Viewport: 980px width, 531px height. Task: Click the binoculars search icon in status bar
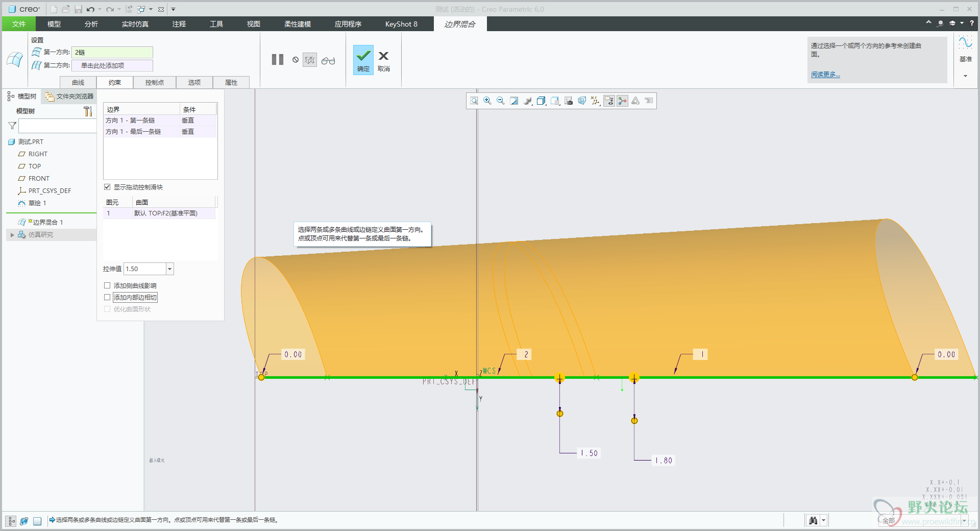tap(813, 520)
